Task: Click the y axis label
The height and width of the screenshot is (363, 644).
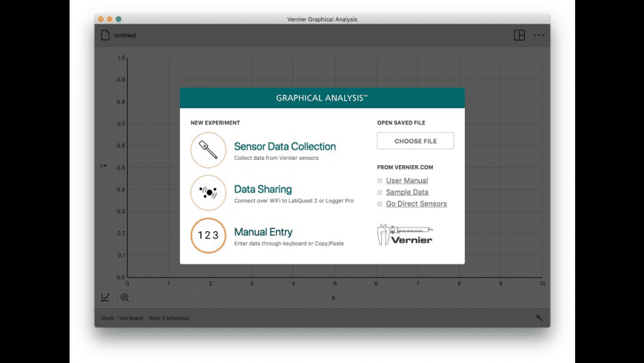Action: pyautogui.click(x=104, y=166)
